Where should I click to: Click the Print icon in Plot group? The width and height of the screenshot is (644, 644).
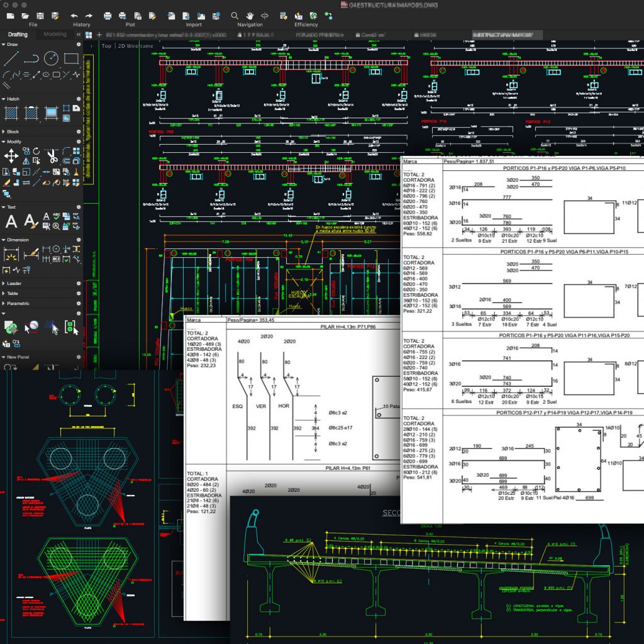[108, 15]
